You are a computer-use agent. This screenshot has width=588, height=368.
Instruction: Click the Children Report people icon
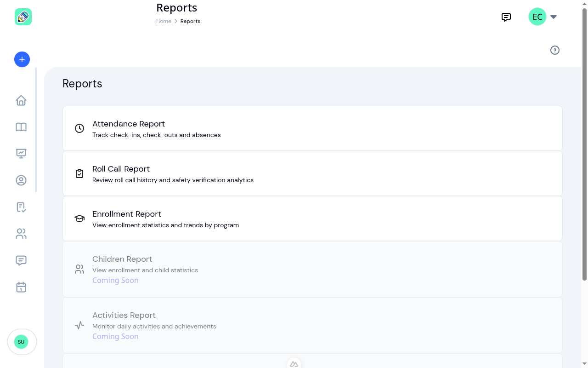[x=79, y=269]
